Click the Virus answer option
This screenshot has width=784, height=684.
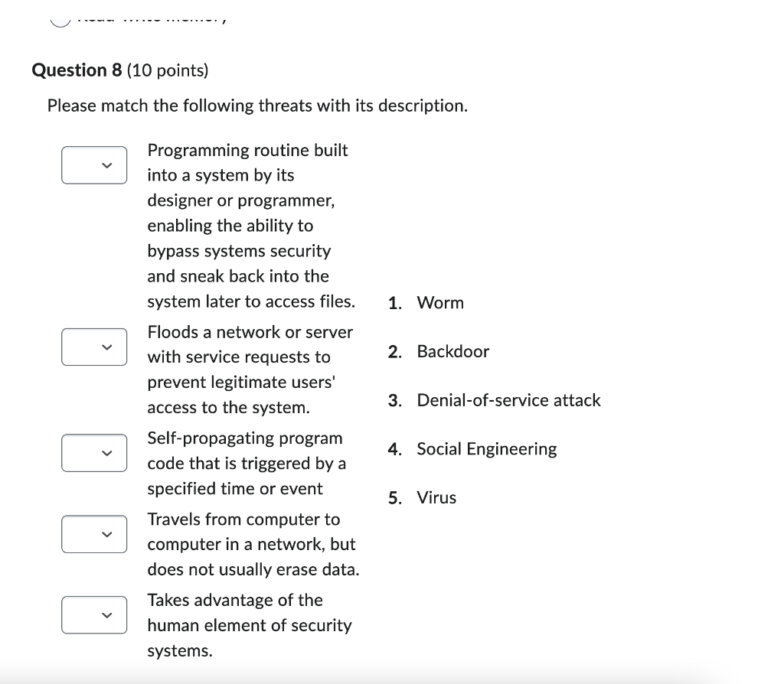pos(436,497)
